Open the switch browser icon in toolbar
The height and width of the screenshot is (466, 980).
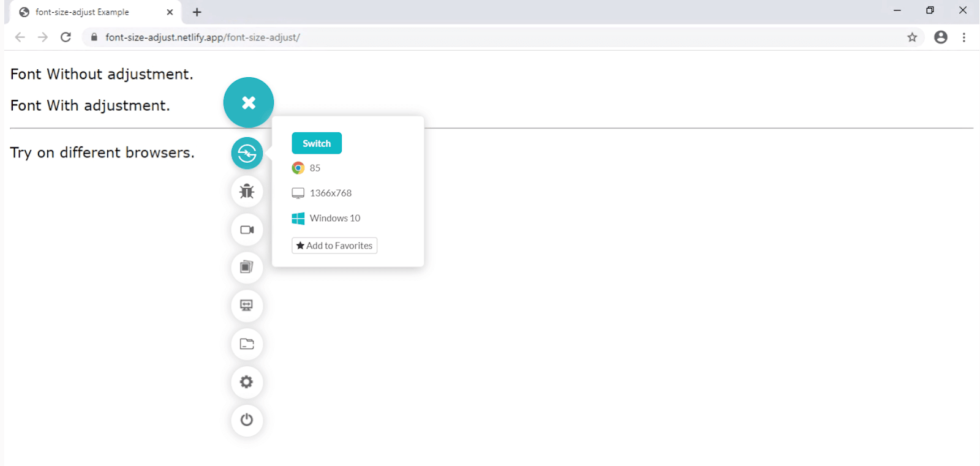(x=247, y=153)
